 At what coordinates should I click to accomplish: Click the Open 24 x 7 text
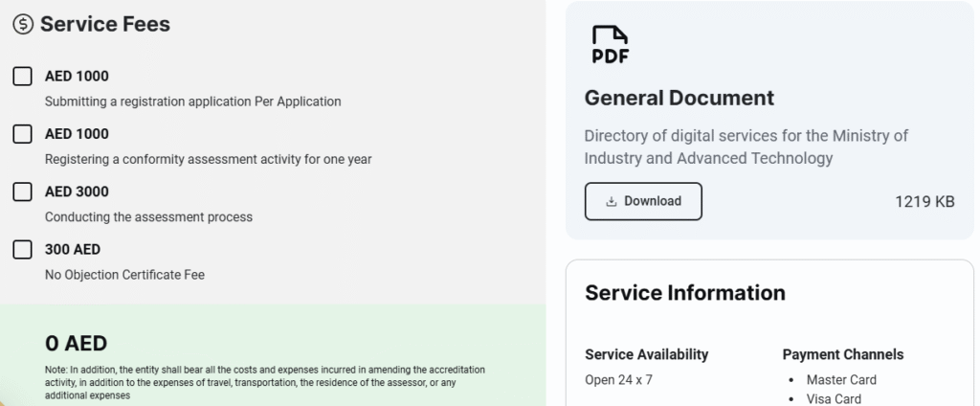(x=618, y=379)
